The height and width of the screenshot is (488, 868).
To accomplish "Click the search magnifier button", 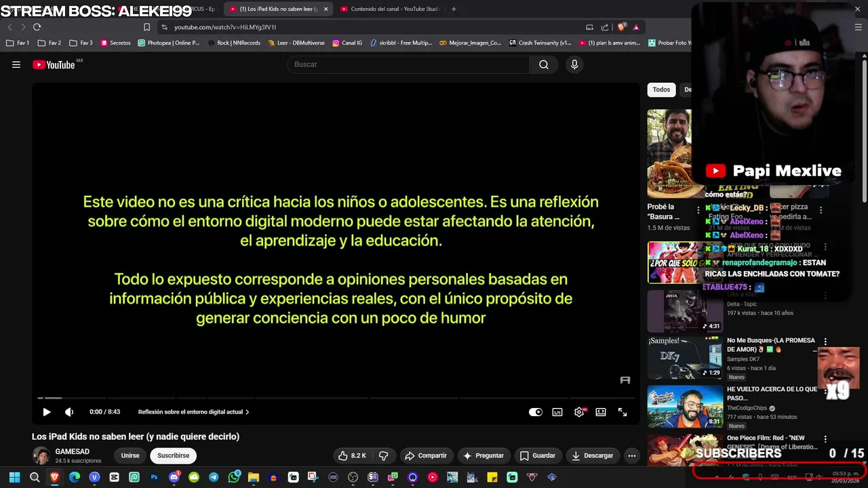I will point(544,64).
